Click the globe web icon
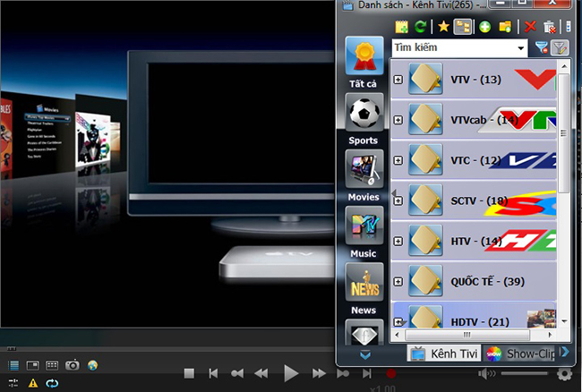Image resolution: width=582 pixels, height=392 pixels. (92, 366)
